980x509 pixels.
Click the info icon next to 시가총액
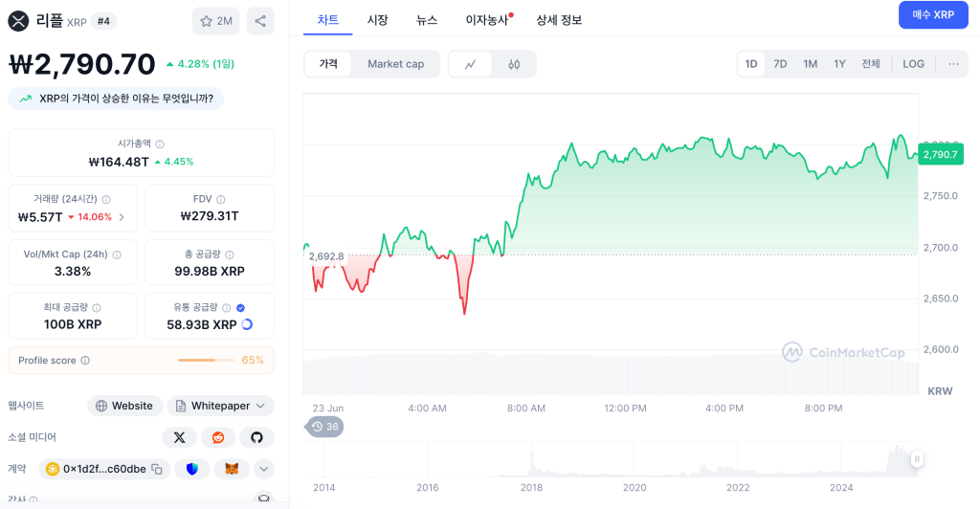pyautogui.click(x=160, y=144)
